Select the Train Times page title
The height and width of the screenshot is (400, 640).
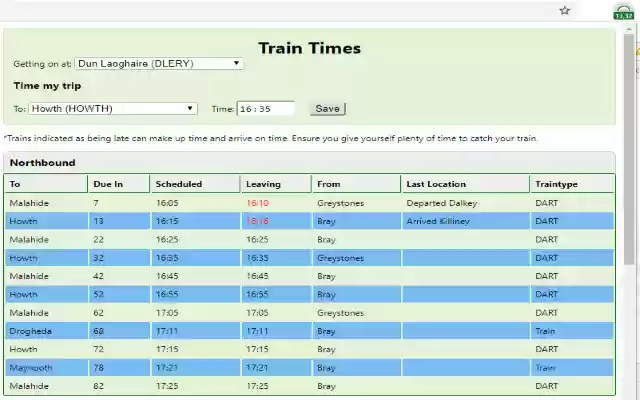tap(310, 48)
